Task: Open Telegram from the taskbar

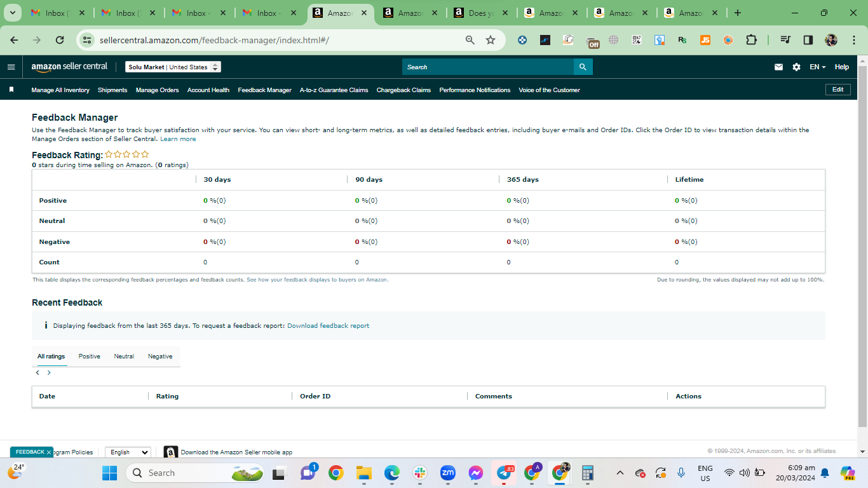Action: pos(505,473)
